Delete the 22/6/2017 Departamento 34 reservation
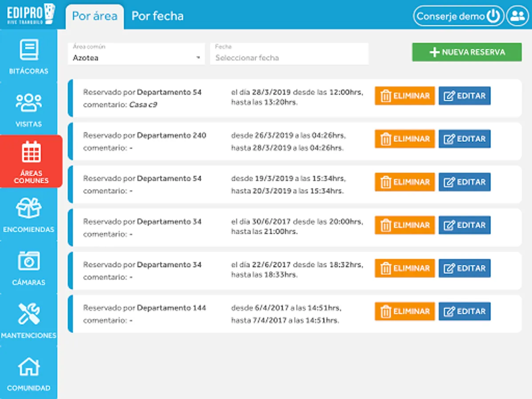532x399 pixels. coord(405,268)
